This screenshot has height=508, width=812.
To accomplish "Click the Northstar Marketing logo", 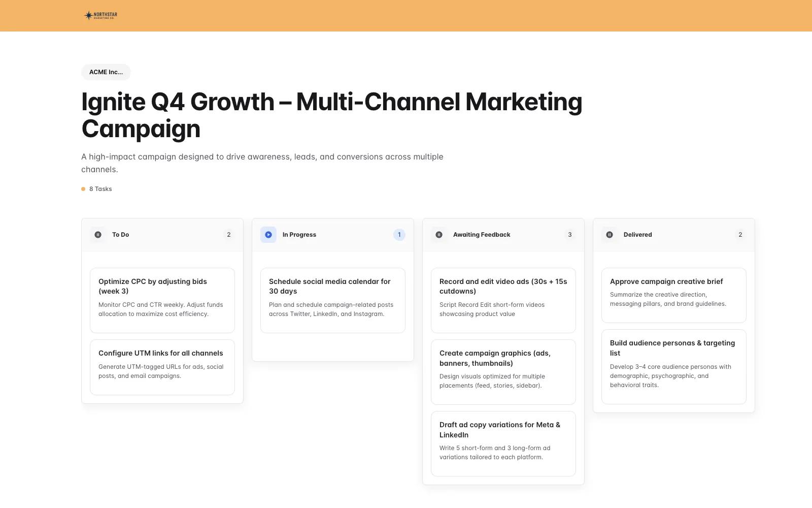I will tap(100, 15).
